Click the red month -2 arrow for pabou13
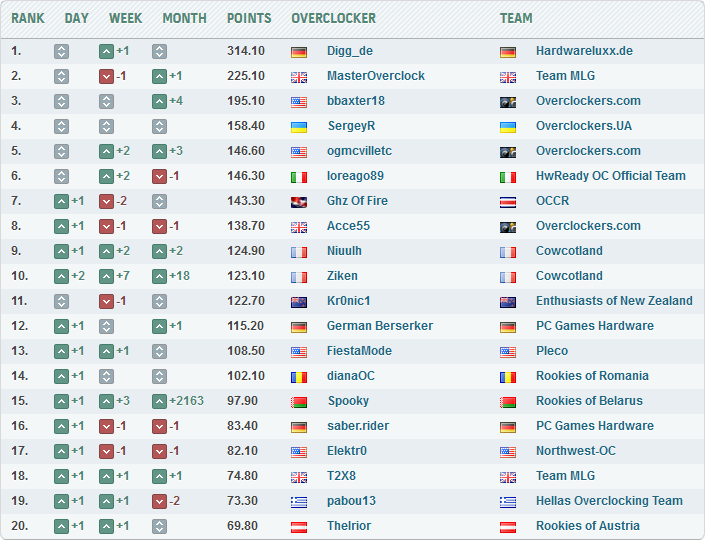705x540 pixels. (159, 501)
